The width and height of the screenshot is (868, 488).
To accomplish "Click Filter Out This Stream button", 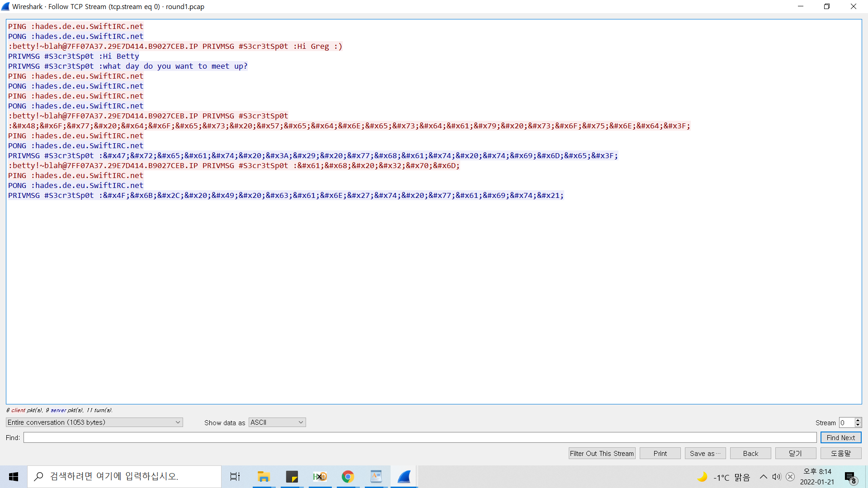I will click(x=602, y=453).
